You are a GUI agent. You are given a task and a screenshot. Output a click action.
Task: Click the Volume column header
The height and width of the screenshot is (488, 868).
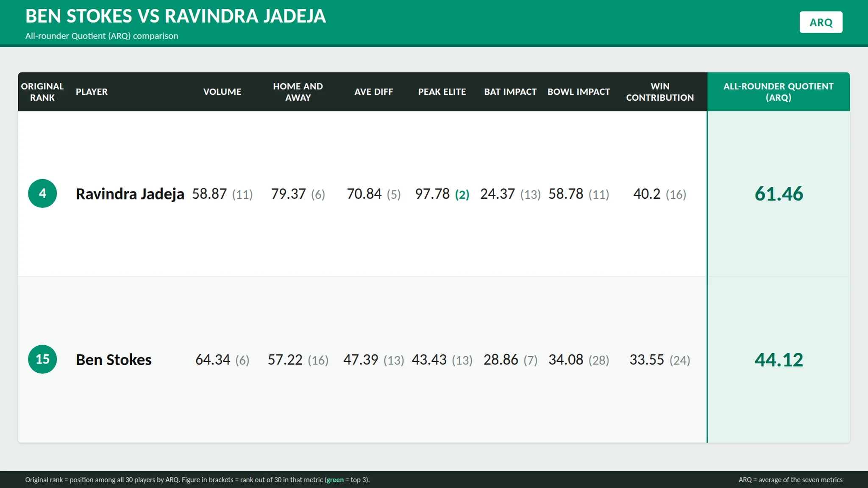222,92
